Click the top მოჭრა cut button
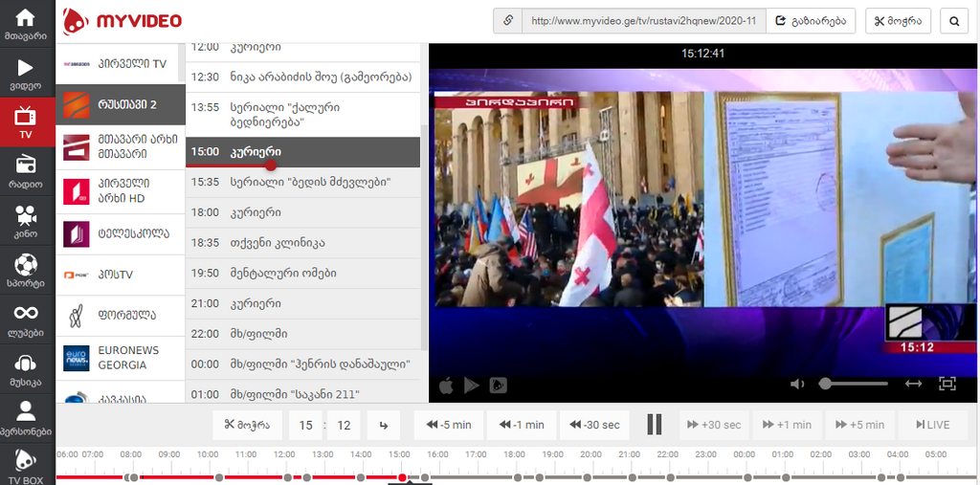Image resolution: width=980 pixels, height=485 pixels. (898, 21)
